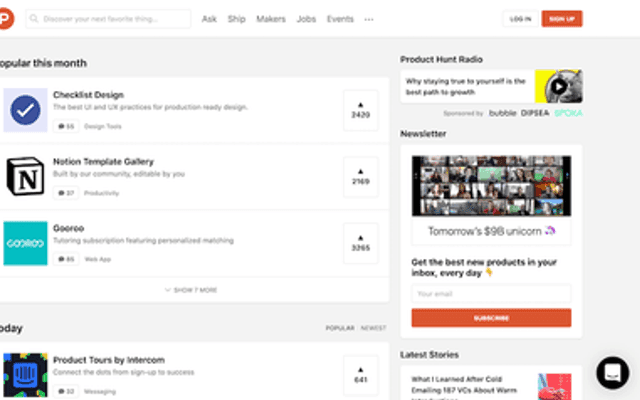
Task: Open the Gooroo product title
Action: click(69, 228)
